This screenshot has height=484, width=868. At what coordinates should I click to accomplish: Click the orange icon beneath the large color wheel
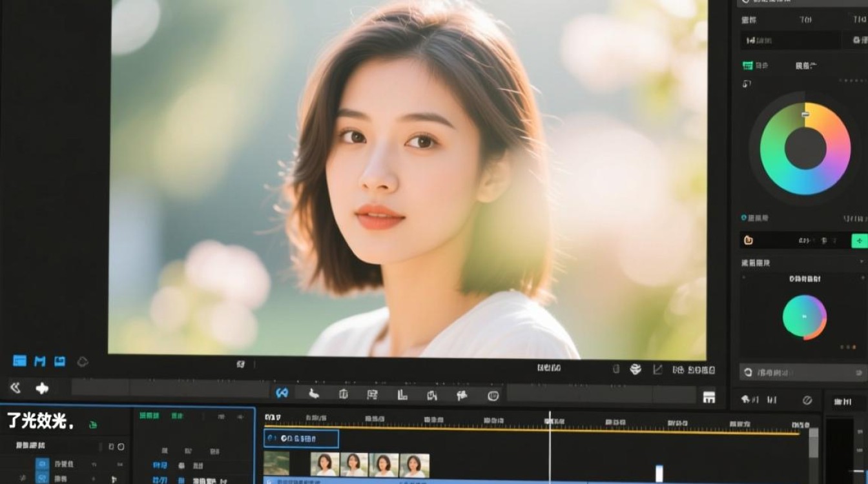749,241
